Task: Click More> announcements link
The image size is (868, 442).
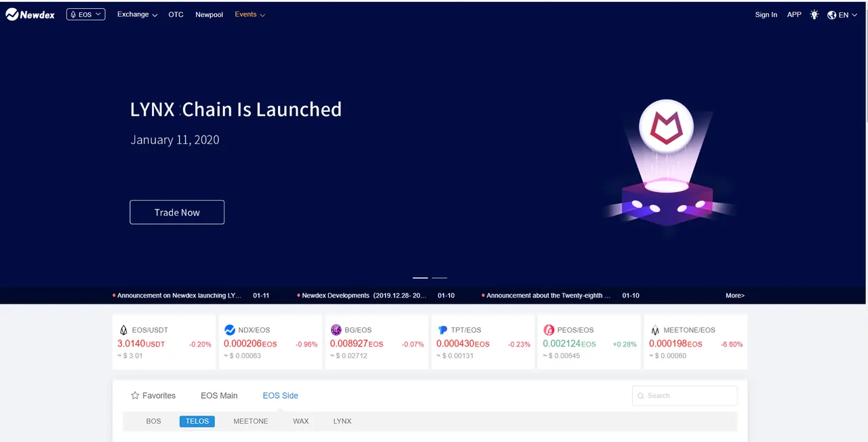Action: pos(735,296)
